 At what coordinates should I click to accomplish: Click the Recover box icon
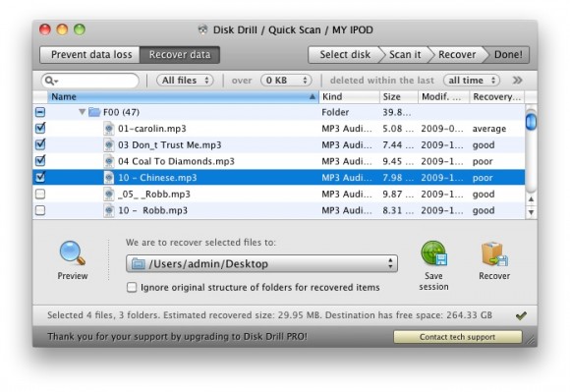click(x=494, y=253)
